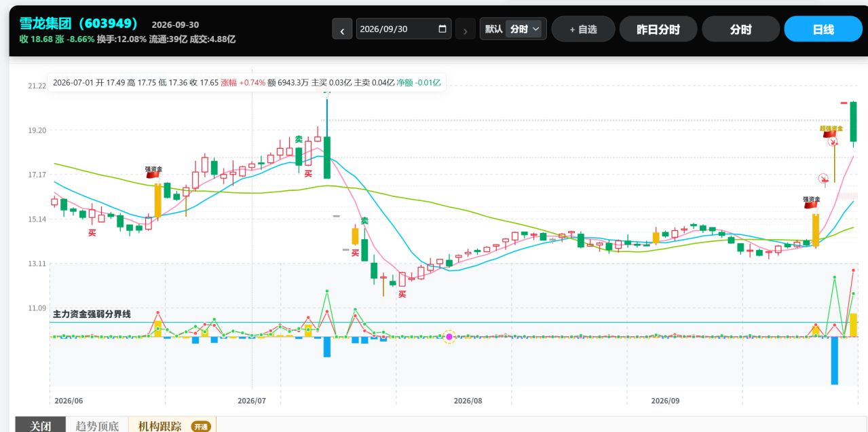Click the 2026/07 label on the time axis
Screen dimensions: 868x432
tap(252, 401)
